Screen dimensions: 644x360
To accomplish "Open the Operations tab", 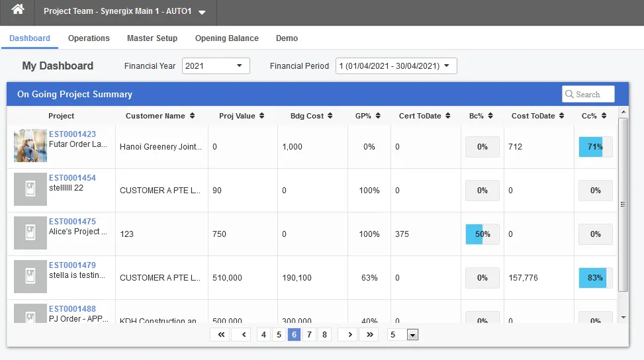I will point(89,38).
